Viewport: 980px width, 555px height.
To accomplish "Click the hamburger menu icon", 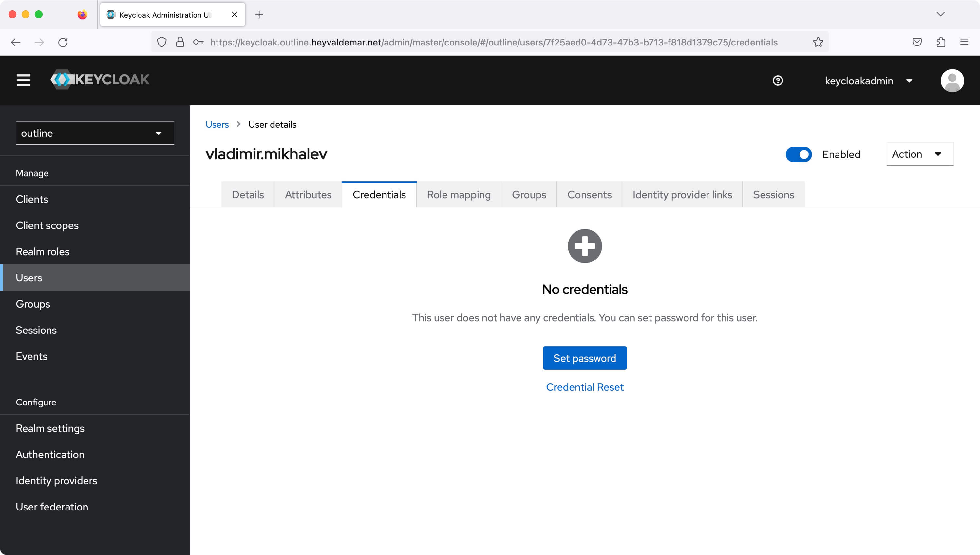I will pos(23,80).
